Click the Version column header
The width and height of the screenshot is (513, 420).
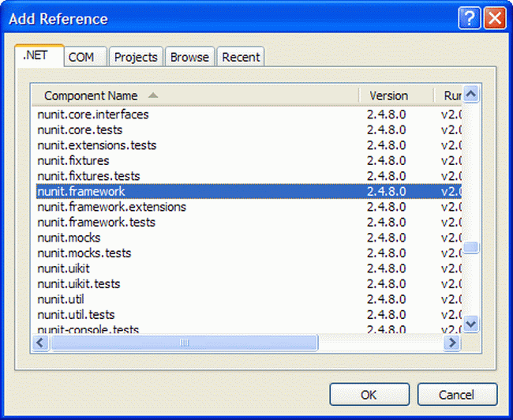coord(388,96)
